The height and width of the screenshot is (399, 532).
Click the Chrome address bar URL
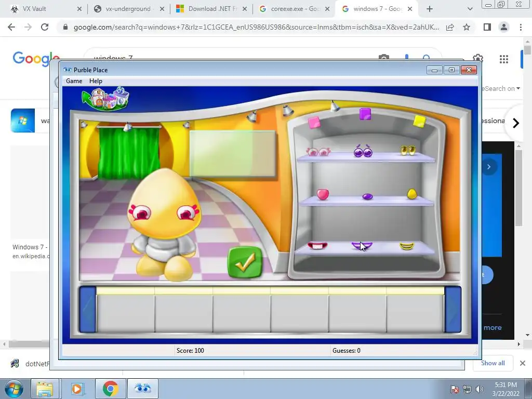coord(256,27)
